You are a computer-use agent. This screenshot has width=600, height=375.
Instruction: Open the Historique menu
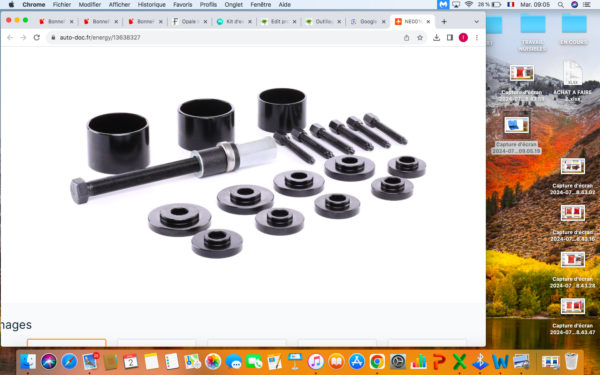click(152, 5)
